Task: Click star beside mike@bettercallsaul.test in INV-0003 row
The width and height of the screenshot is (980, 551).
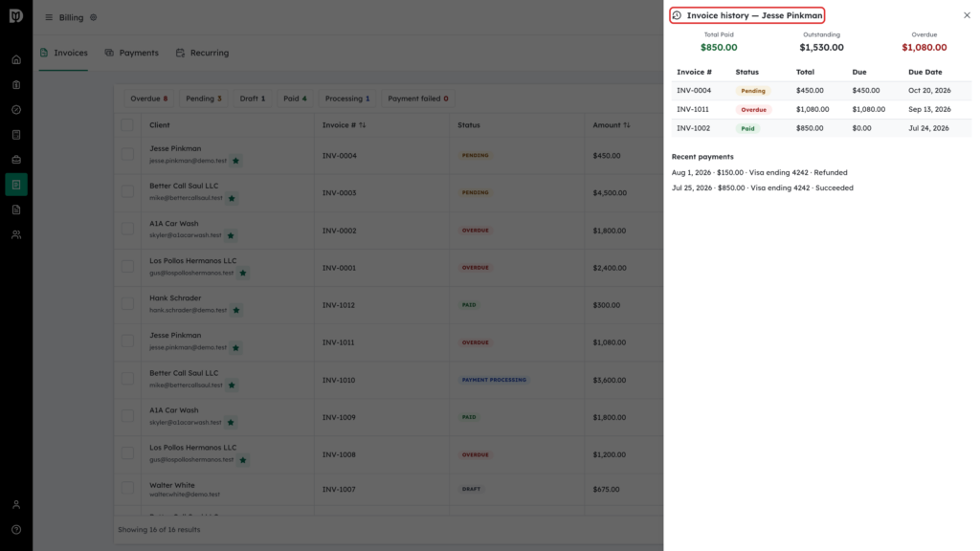Action: (x=232, y=199)
